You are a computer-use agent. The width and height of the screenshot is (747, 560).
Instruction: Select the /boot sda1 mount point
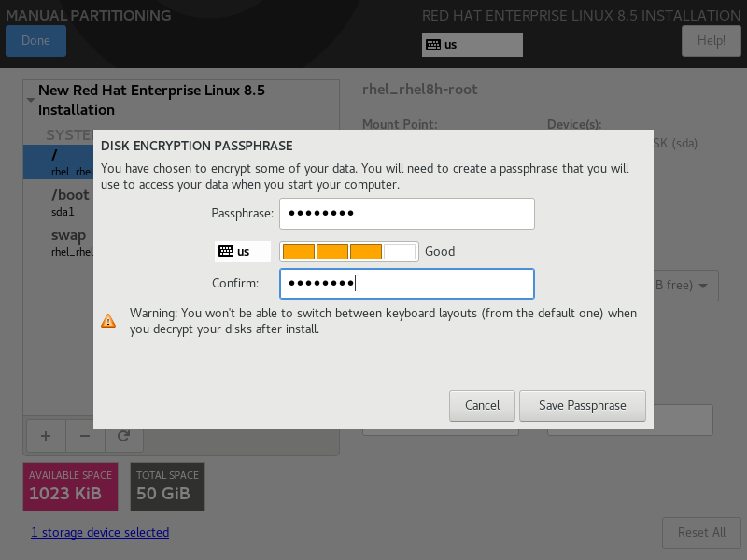click(x=59, y=202)
